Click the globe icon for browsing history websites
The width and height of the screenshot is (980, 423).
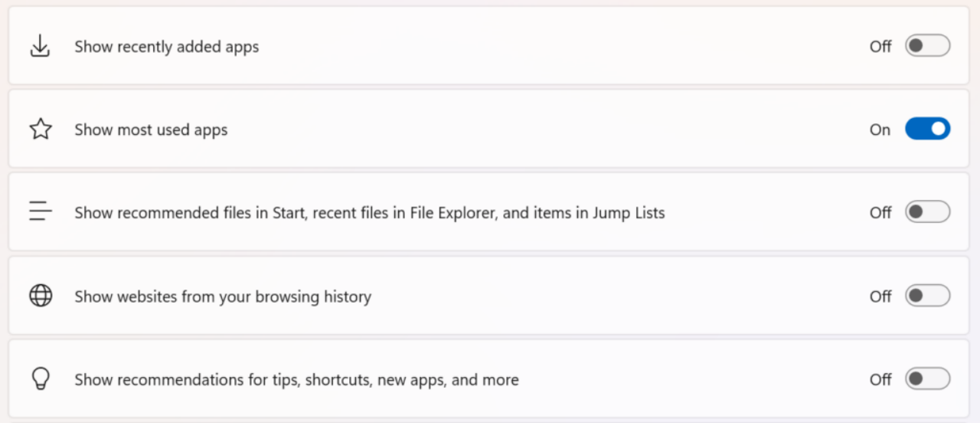40,296
